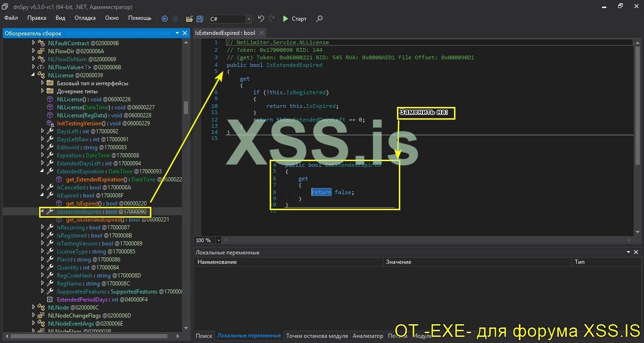Click the assembly tree horizontal scrollbar
Image resolution: width=644 pixels, height=343 pixels.
(93, 336)
